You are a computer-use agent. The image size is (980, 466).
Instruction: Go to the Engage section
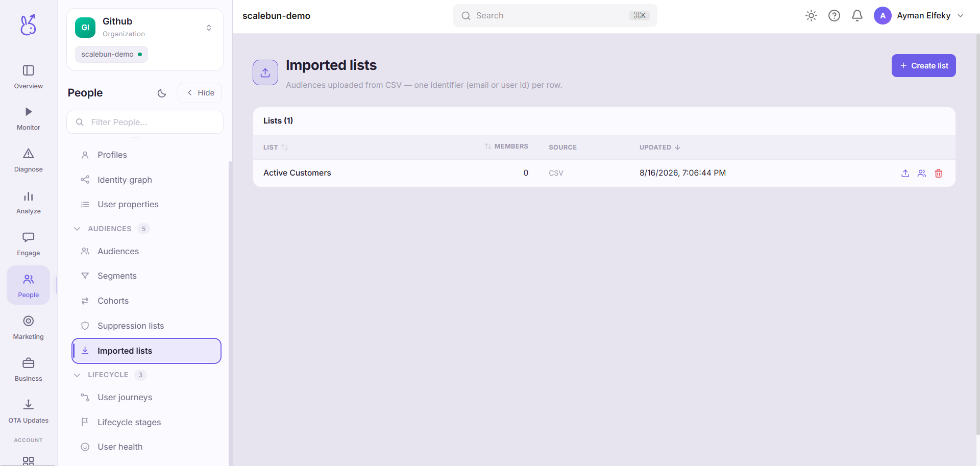(x=29, y=244)
